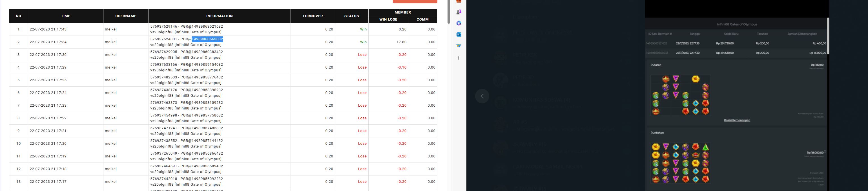The width and height of the screenshot is (868, 191).
Task: Click the USERNAME column header
Action: (126, 16)
